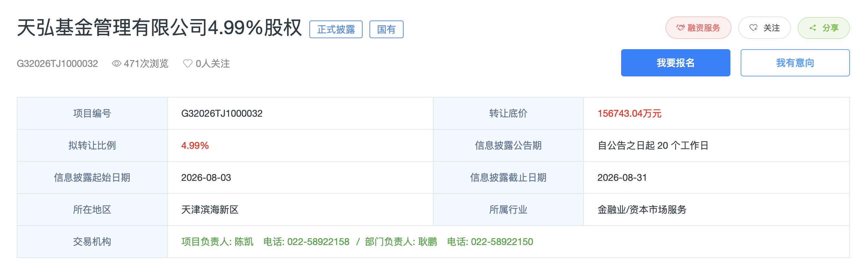Express interest with 我有意向 button
This screenshot has width=868, height=273.
[795, 63]
